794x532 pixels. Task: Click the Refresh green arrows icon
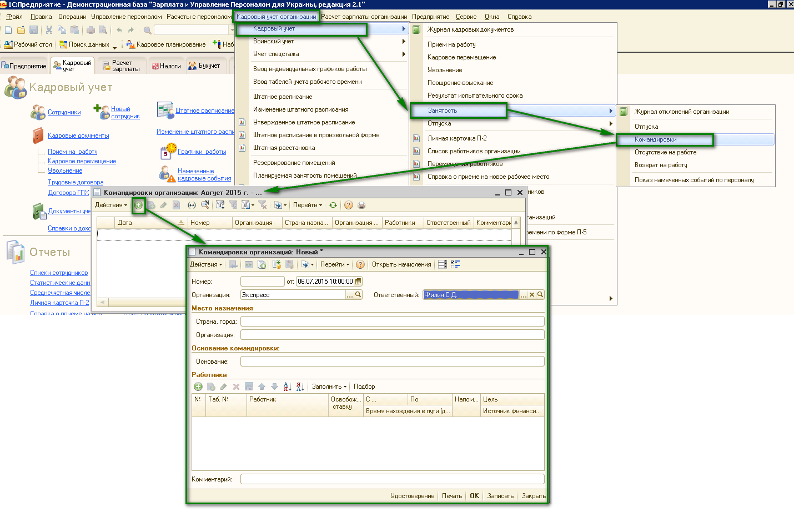coord(333,205)
